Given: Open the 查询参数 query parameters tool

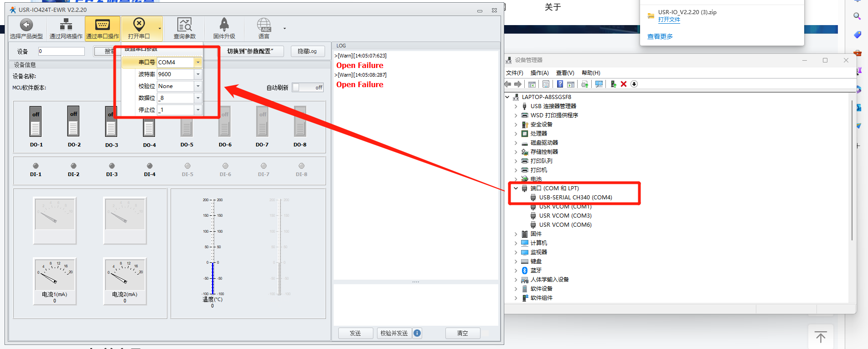Looking at the screenshot, I should coord(185,25).
